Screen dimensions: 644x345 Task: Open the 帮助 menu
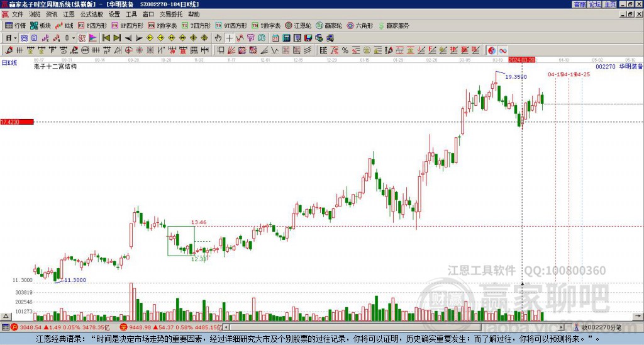(x=194, y=14)
